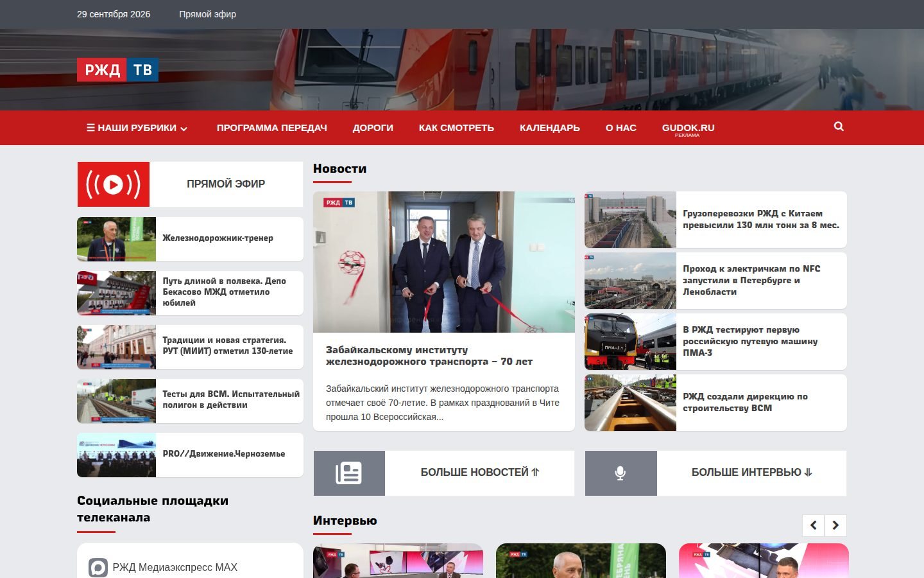Open Грузоперевозки РЖД с Китаем article

(x=761, y=220)
